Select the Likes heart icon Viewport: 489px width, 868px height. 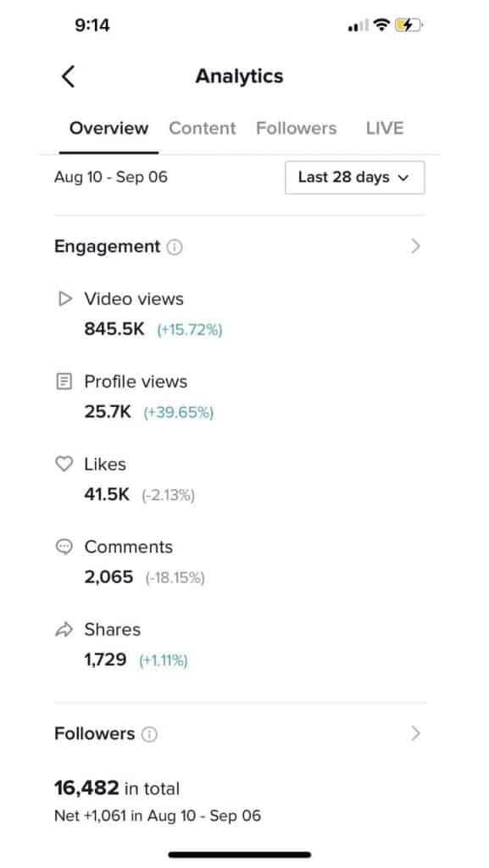pos(64,464)
